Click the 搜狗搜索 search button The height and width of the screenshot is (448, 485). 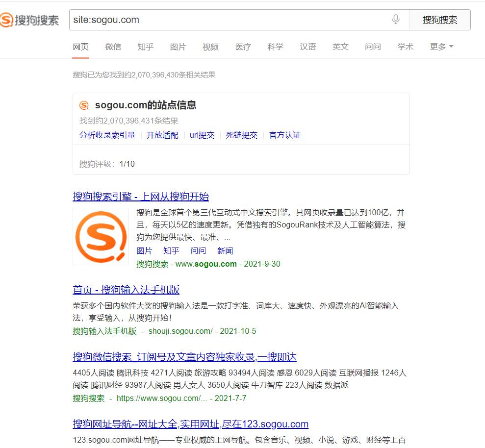[441, 20]
